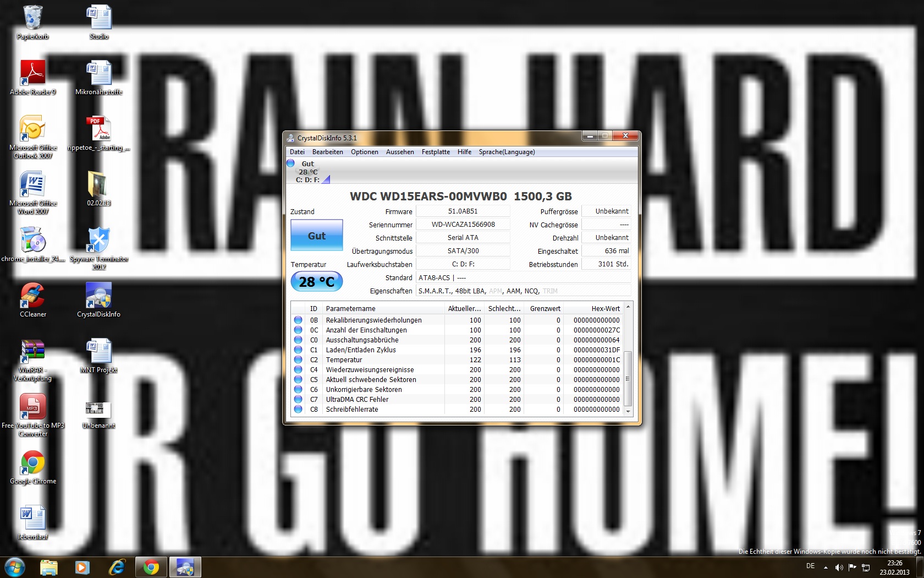
Task: Click the network tray icon
Action: coord(866,568)
